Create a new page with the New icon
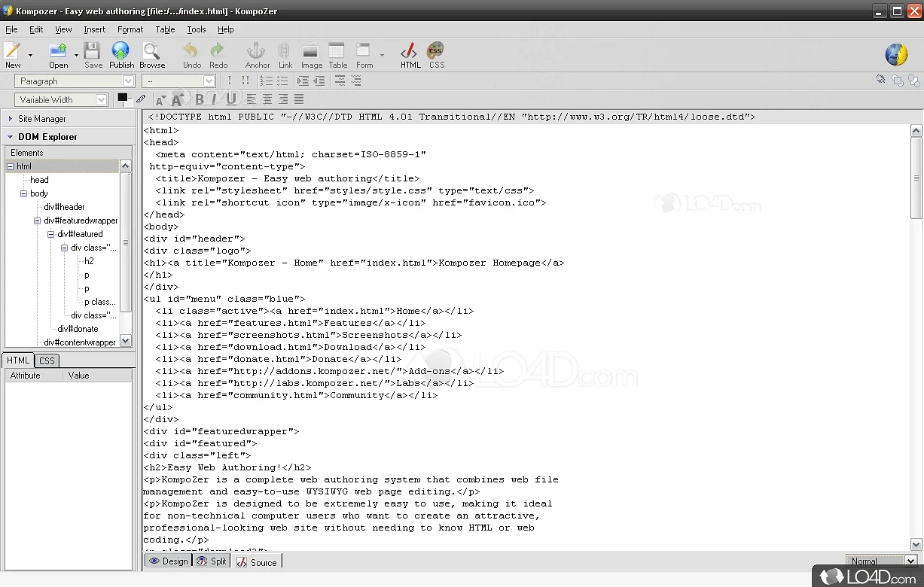The width and height of the screenshot is (924, 587). pos(13,55)
